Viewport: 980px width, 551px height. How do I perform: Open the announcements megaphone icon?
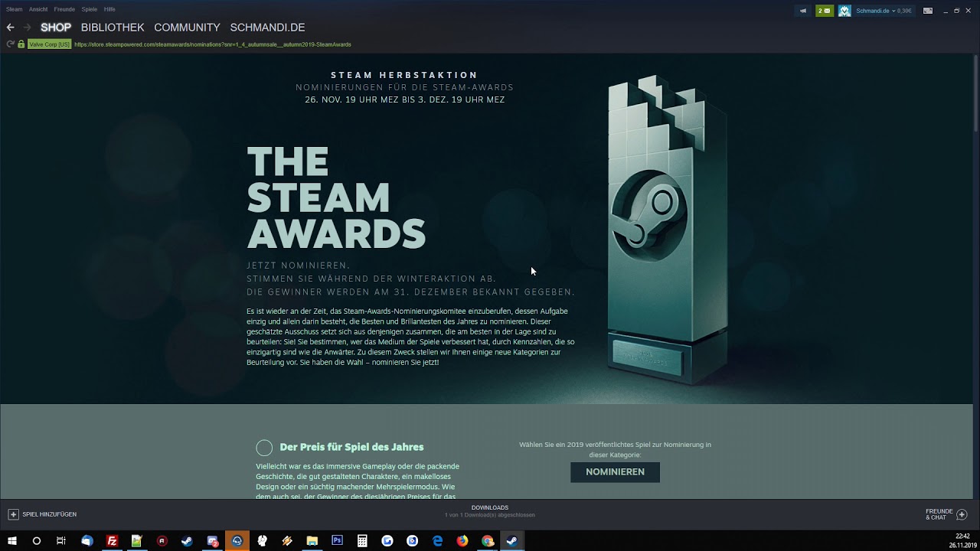pos(803,11)
